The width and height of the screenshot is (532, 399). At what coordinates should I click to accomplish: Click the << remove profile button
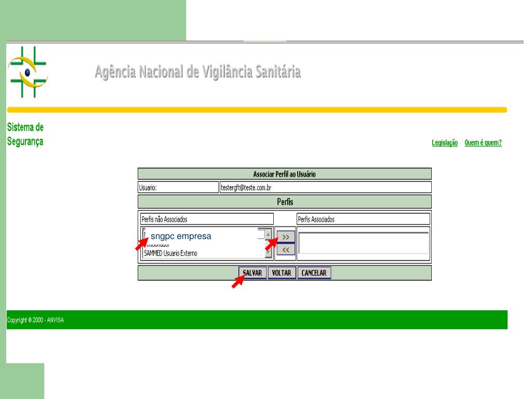286,250
